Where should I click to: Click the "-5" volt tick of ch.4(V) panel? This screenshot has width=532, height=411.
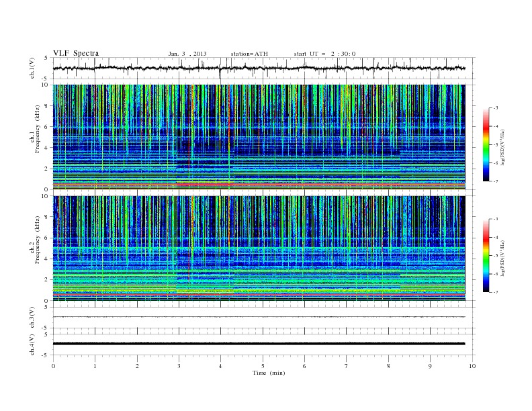click(x=46, y=355)
